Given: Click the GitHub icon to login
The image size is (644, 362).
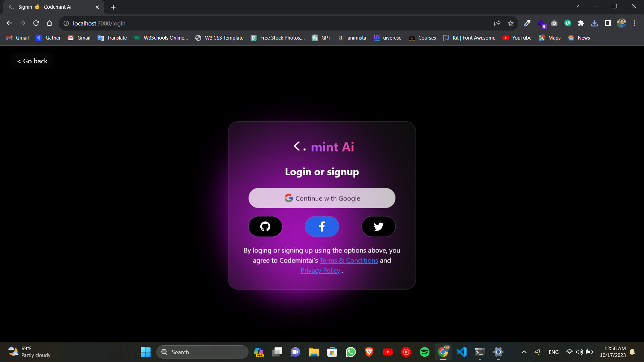Looking at the screenshot, I should point(265,226).
